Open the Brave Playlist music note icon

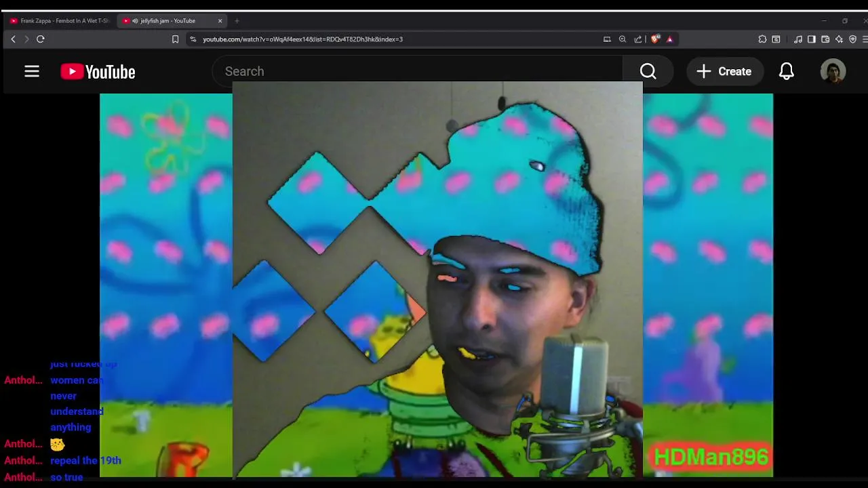point(798,39)
